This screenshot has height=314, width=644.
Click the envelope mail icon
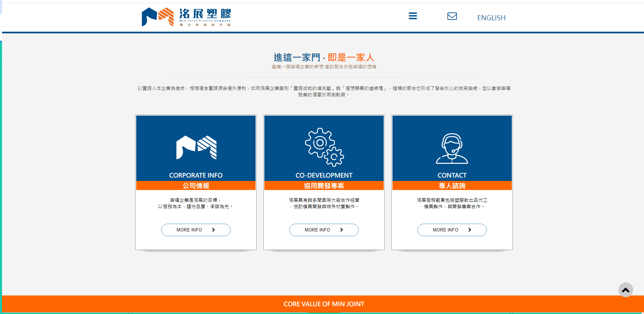pyautogui.click(x=452, y=16)
